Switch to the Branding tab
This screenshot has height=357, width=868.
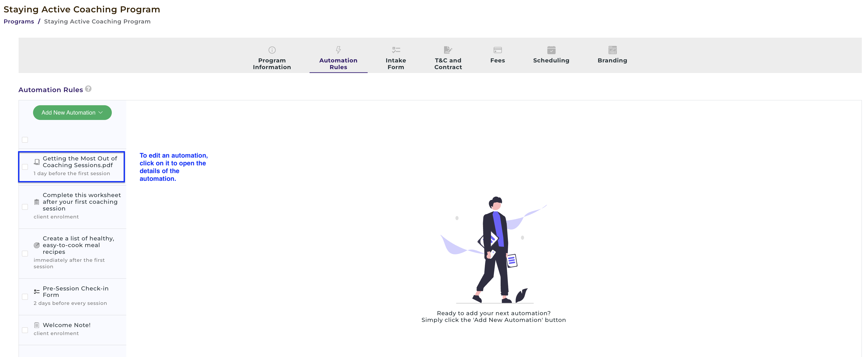pyautogui.click(x=612, y=55)
